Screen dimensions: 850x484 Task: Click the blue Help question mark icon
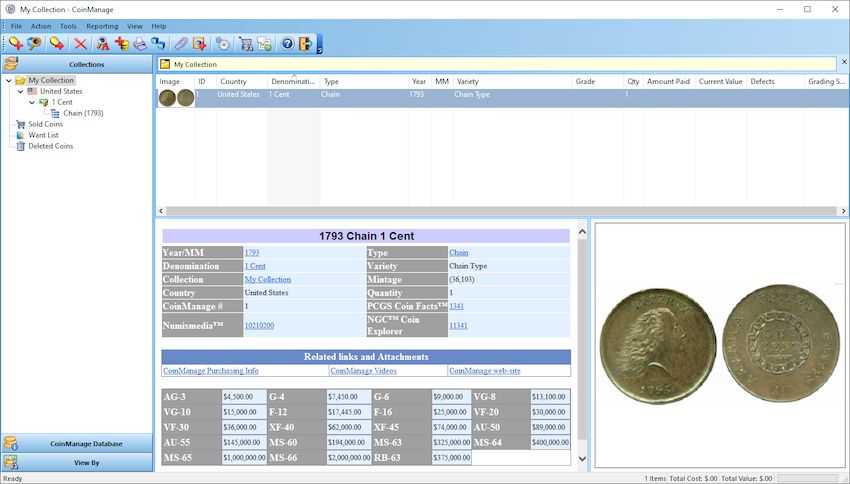(x=287, y=44)
